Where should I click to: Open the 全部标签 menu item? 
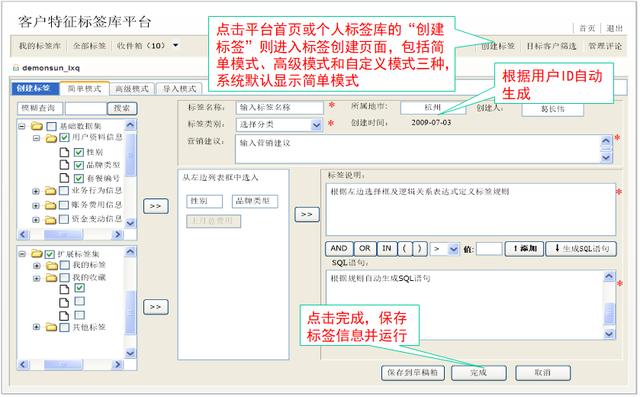89,46
